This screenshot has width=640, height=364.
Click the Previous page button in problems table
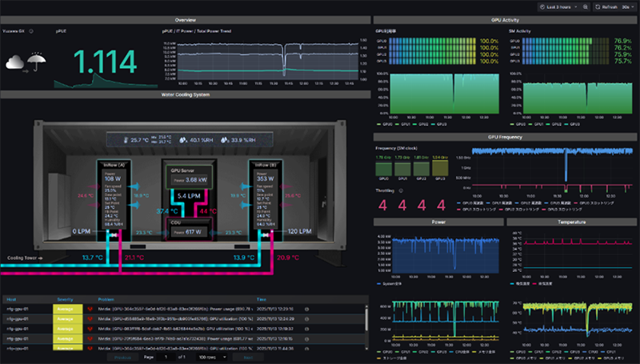(x=122, y=357)
